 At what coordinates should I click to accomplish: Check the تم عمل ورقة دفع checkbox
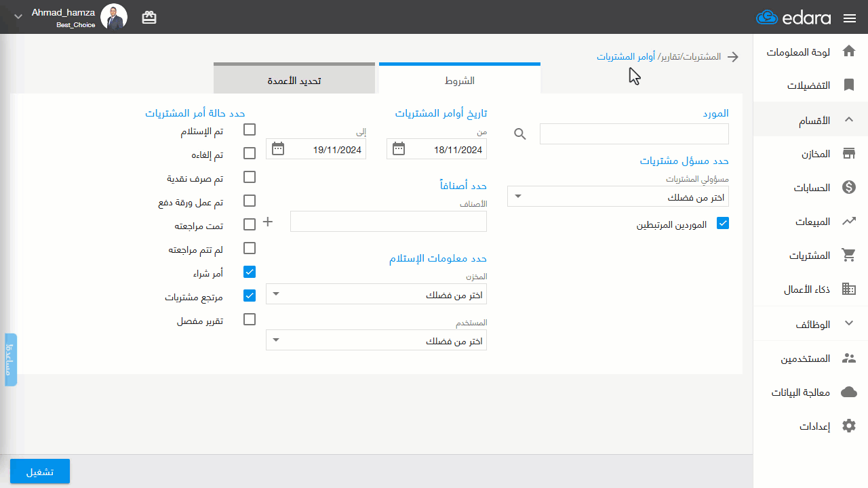[250, 201]
